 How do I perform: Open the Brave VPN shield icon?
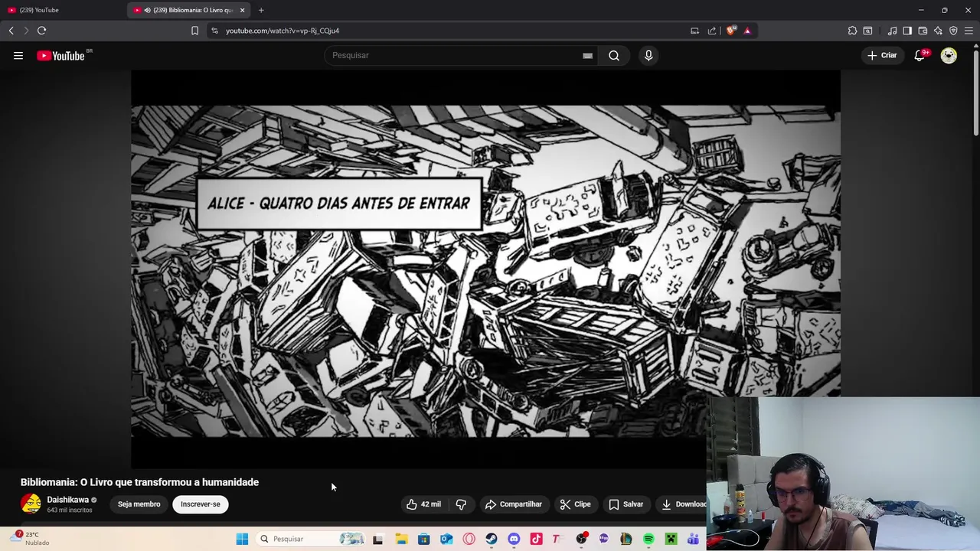pyautogui.click(x=953, y=31)
